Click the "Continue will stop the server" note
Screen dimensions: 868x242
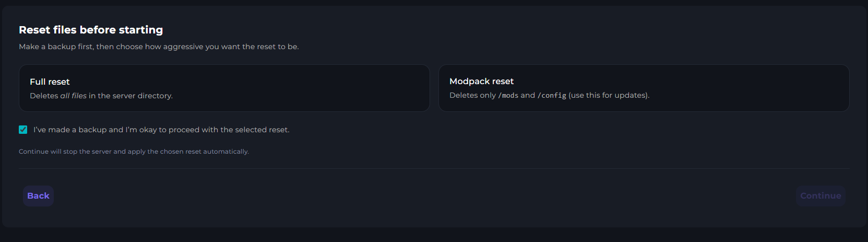coord(134,152)
